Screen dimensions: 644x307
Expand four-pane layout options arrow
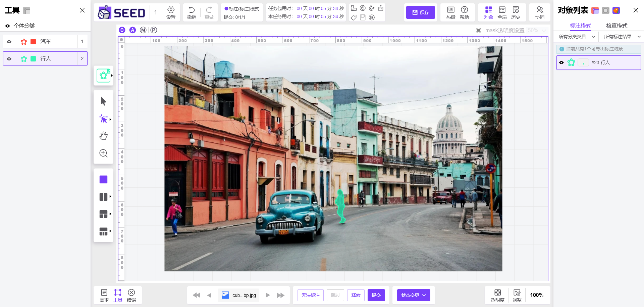(110, 231)
